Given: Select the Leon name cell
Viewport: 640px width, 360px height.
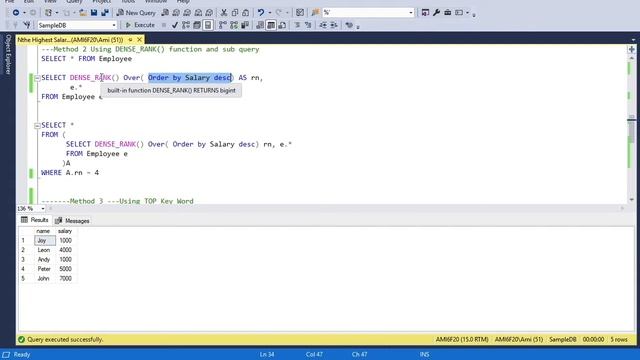Looking at the screenshot, I should 45,250.
